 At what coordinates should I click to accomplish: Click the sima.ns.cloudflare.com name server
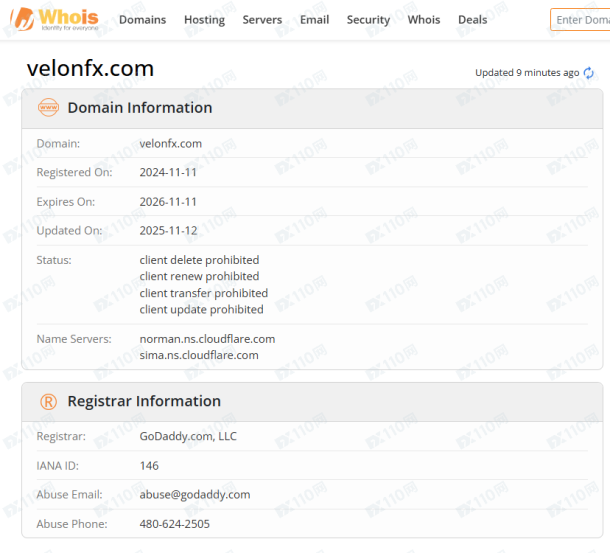coord(199,355)
